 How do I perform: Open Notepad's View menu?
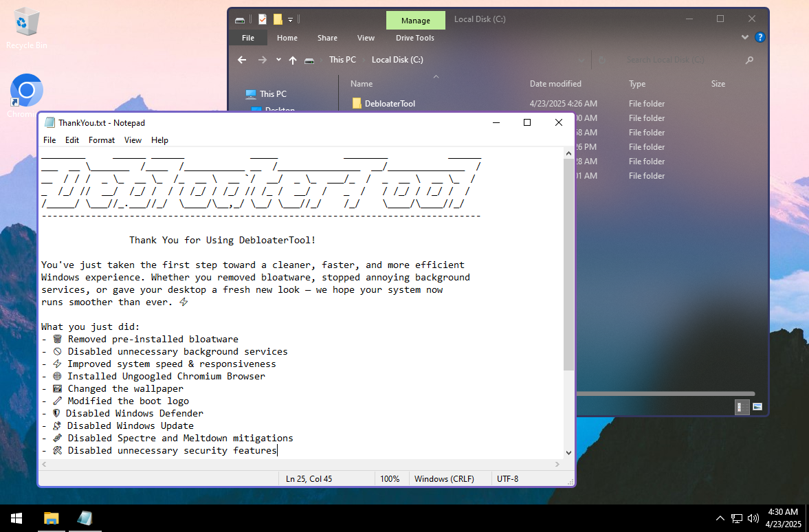coord(133,140)
